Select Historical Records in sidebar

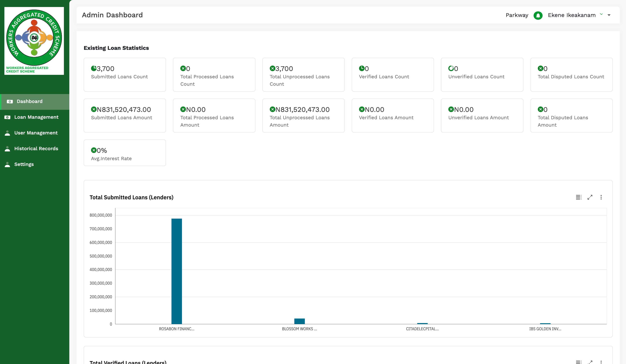(36, 149)
